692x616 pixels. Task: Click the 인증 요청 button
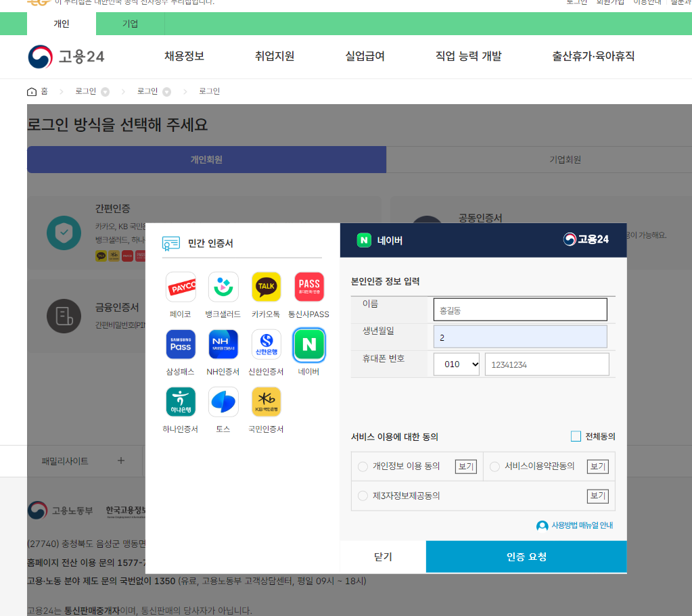(x=526, y=556)
